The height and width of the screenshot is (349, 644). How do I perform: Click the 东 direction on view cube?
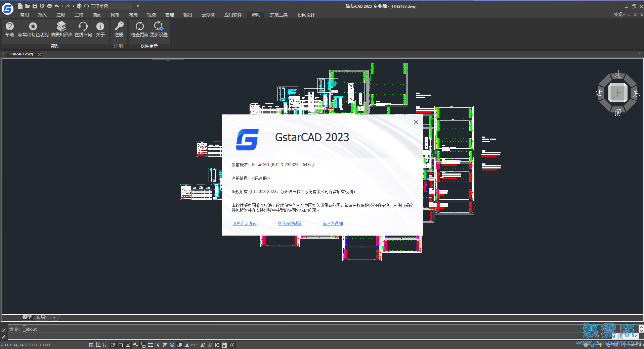point(637,93)
